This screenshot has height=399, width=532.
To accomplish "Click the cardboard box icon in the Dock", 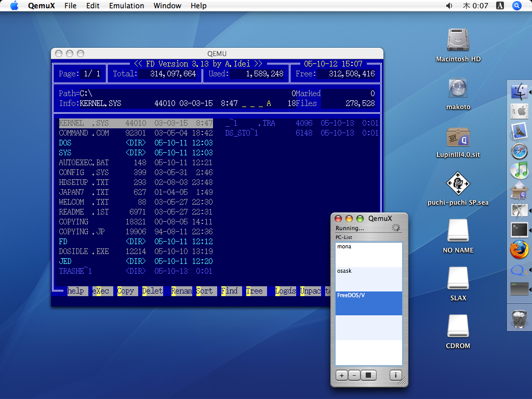I will [x=519, y=190].
